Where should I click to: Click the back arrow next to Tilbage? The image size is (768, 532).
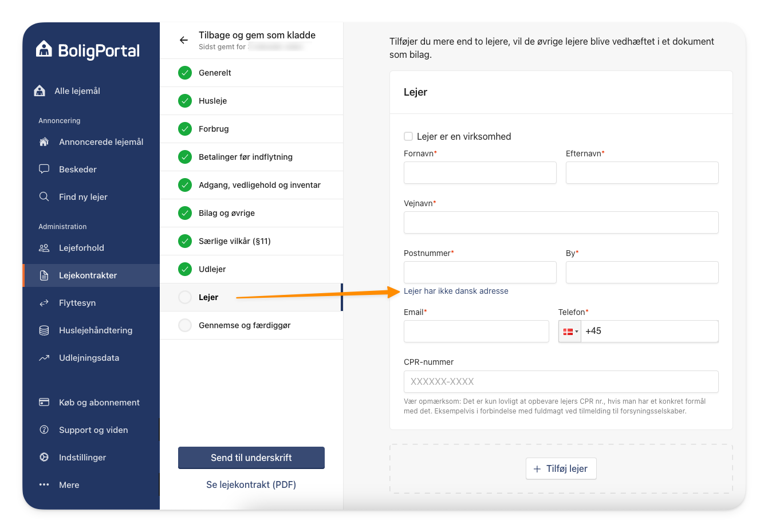183,40
